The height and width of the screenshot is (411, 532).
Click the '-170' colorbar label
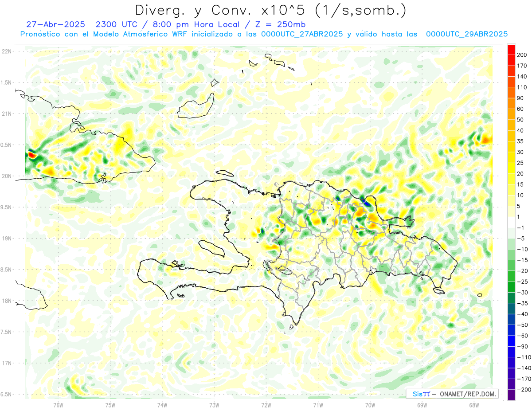(524, 379)
